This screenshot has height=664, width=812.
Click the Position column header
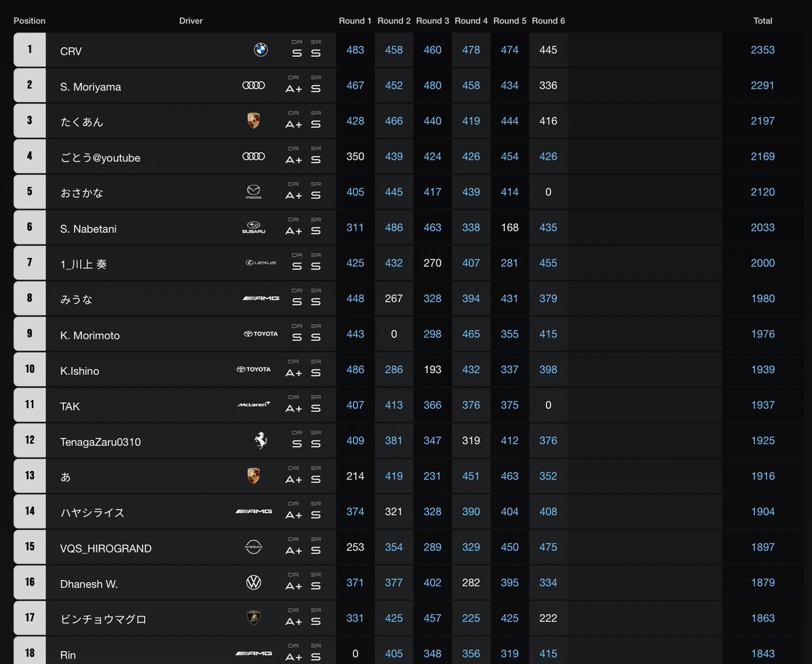tap(30, 21)
